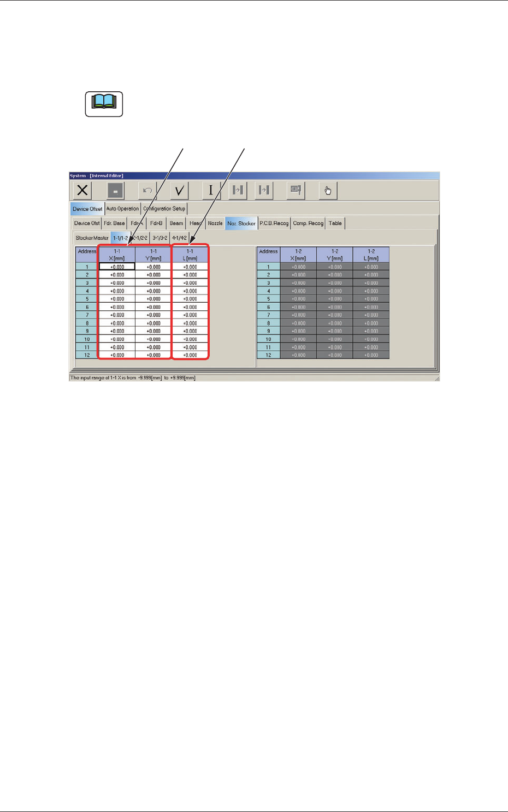Click the System Internal Editor title bar

(x=254, y=175)
